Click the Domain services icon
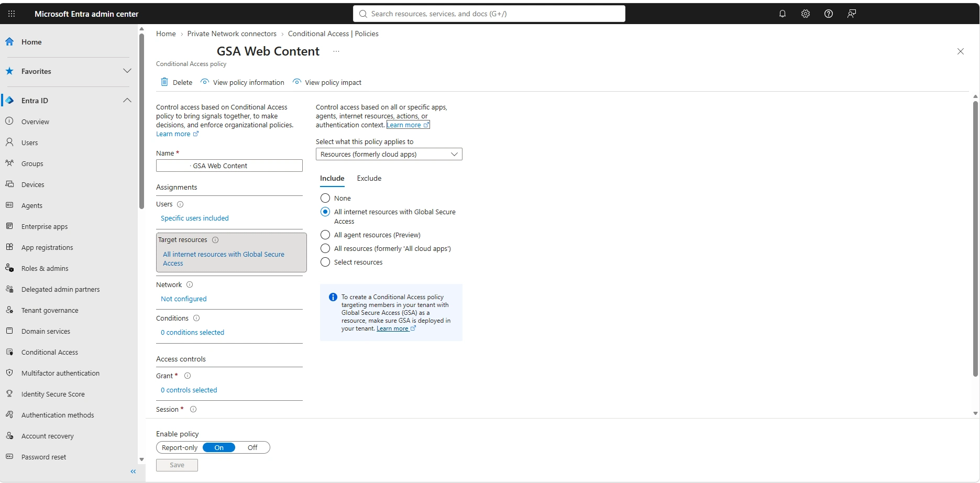The width and height of the screenshot is (980, 483). (9, 331)
